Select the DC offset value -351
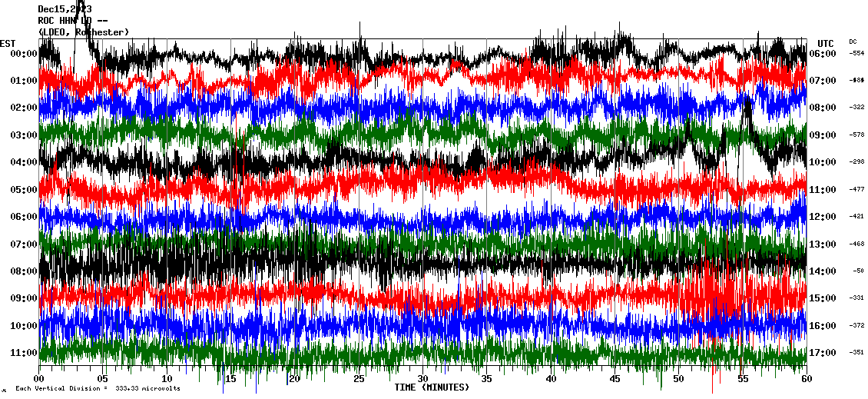868x399 pixels. (x=857, y=352)
